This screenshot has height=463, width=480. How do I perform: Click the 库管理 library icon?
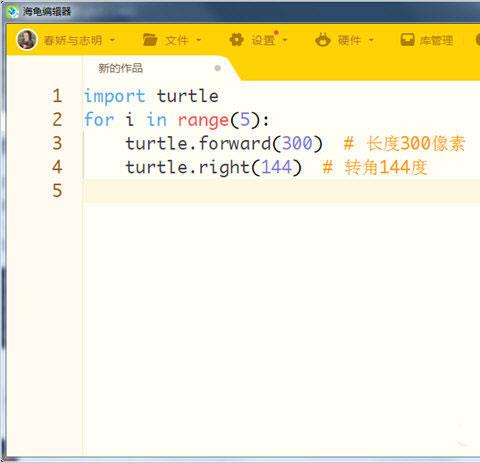(x=407, y=40)
